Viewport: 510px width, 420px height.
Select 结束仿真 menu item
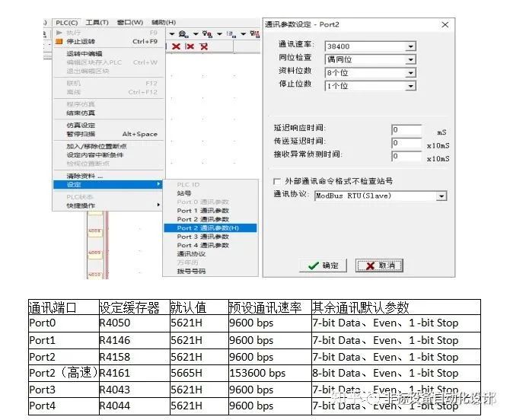pos(108,113)
